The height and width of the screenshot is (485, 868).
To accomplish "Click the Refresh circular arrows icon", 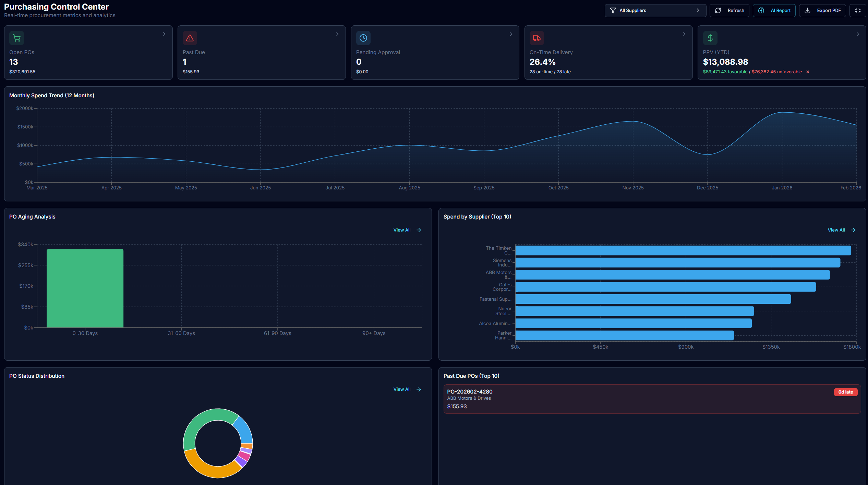I will (718, 11).
